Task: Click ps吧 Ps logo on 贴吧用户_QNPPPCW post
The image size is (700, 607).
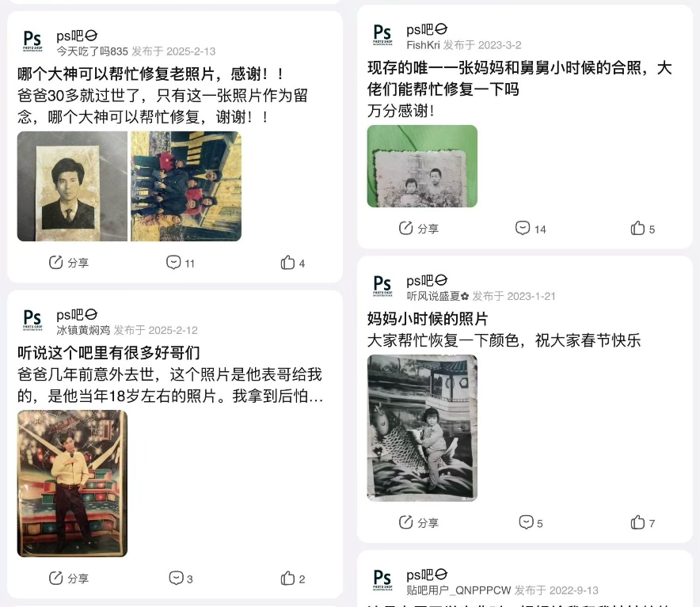Action: (x=382, y=580)
